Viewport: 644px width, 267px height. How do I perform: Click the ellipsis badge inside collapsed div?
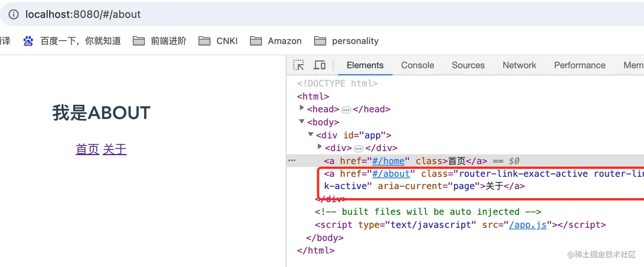tap(358, 149)
